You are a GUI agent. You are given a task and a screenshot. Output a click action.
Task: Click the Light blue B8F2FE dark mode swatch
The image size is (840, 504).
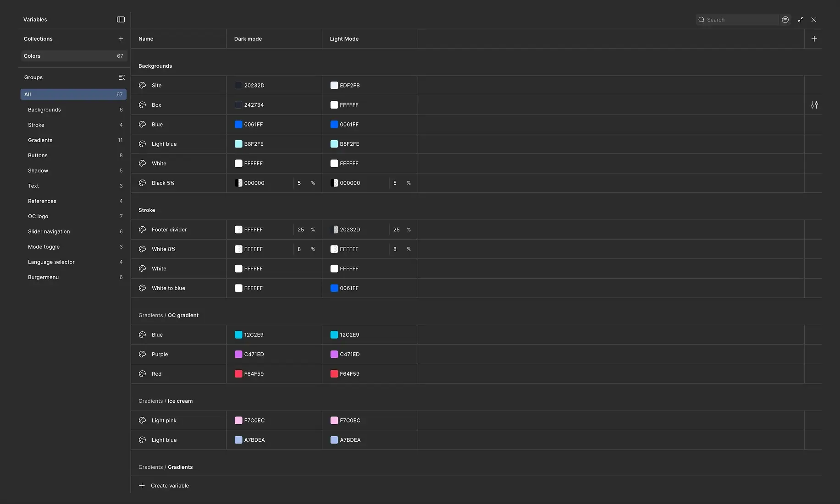tap(238, 144)
